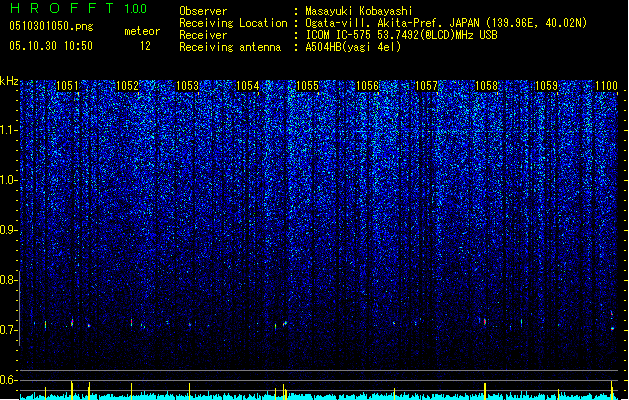629x400 pixels.
Task: Click the 1051 time marker
Action: [67, 86]
